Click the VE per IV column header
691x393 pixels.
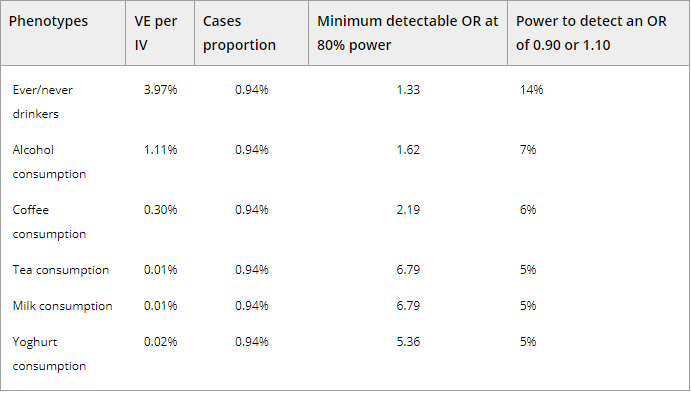click(x=156, y=33)
